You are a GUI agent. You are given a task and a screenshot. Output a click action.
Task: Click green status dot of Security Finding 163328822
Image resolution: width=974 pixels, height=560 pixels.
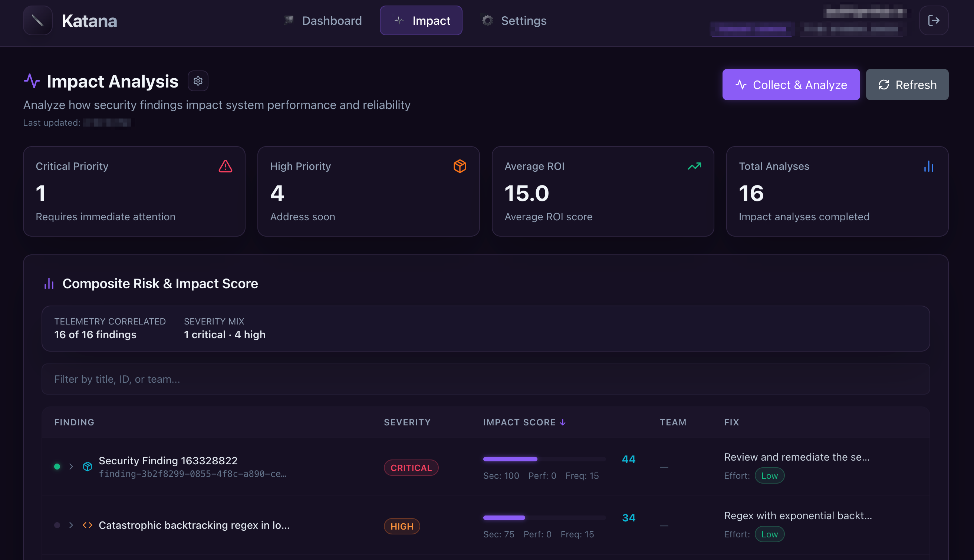click(x=57, y=466)
